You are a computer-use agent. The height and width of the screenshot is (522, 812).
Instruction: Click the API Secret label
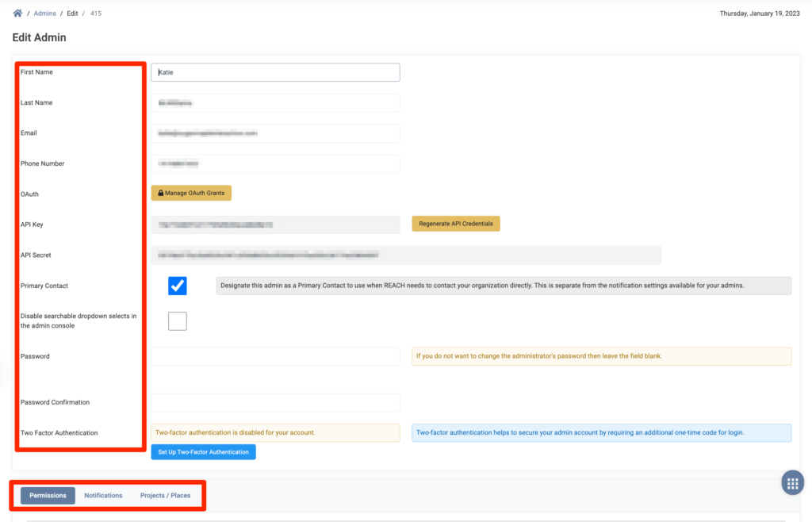pos(36,255)
